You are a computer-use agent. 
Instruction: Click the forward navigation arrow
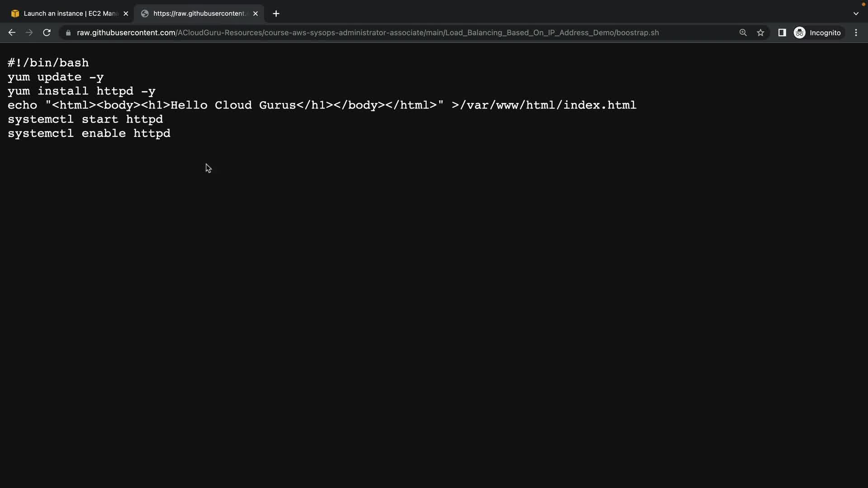[x=29, y=33]
